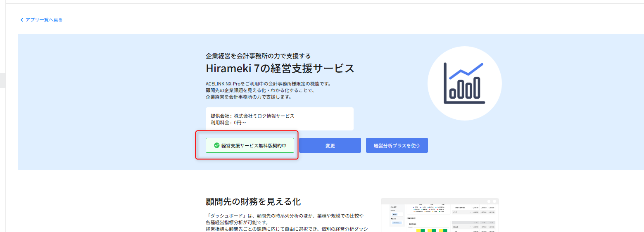
Task: Click the colored legend dots in preview chart
Action: point(428,208)
